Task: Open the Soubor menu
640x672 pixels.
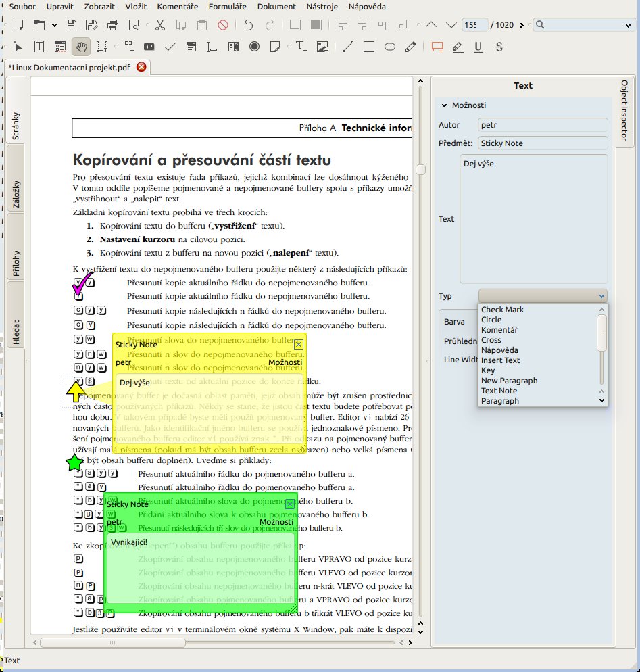Action: (22, 7)
